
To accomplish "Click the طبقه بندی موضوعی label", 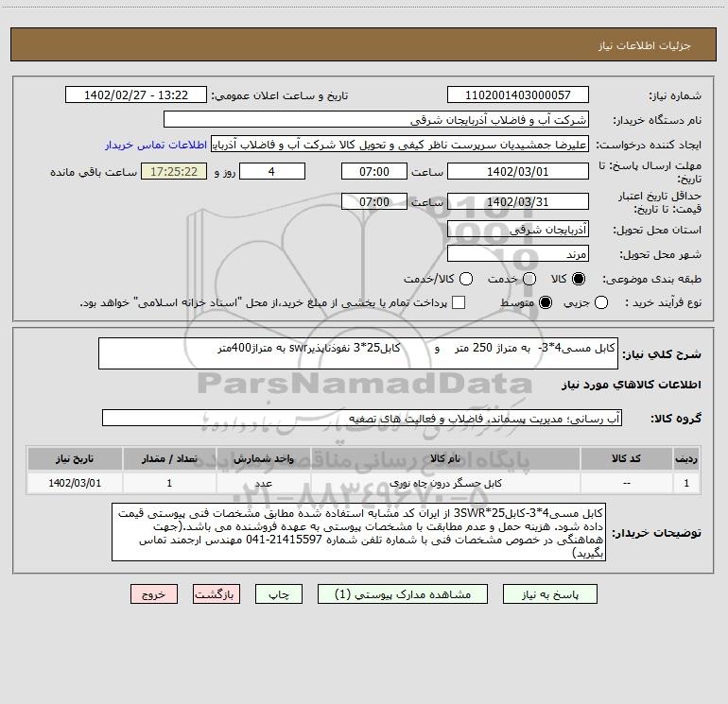I will 651,280.
